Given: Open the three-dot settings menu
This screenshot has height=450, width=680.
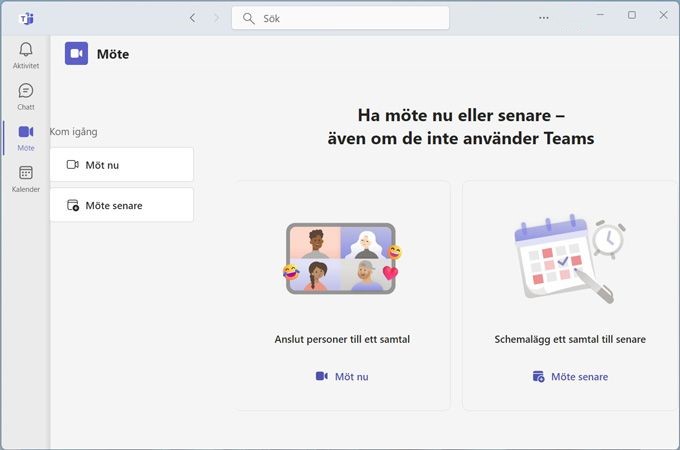Looking at the screenshot, I should point(544,18).
